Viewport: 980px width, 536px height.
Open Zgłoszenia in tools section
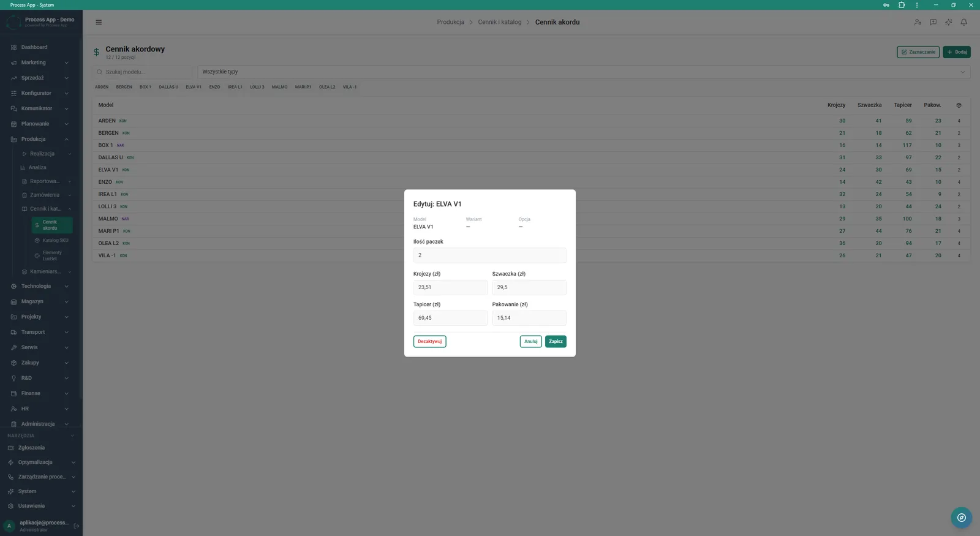click(31, 448)
